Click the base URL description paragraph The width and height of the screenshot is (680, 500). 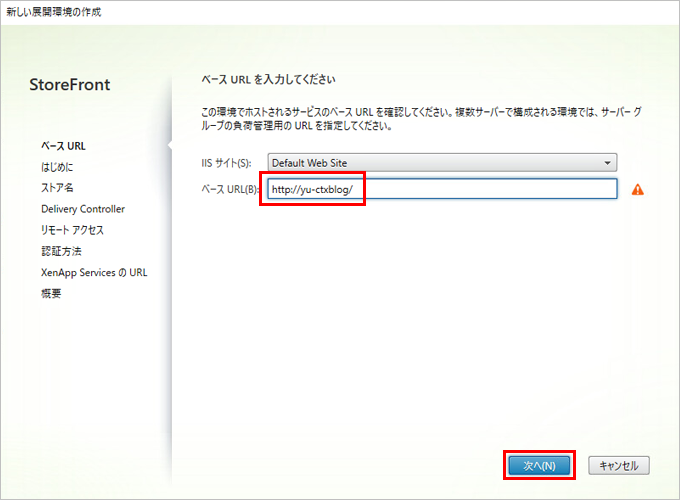pyautogui.click(x=421, y=120)
